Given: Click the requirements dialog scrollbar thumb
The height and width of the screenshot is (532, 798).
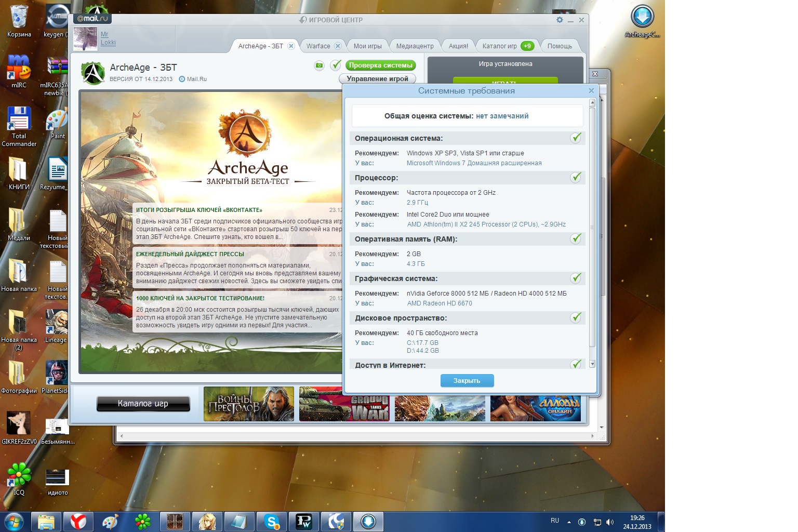Looking at the screenshot, I should pos(592,227).
